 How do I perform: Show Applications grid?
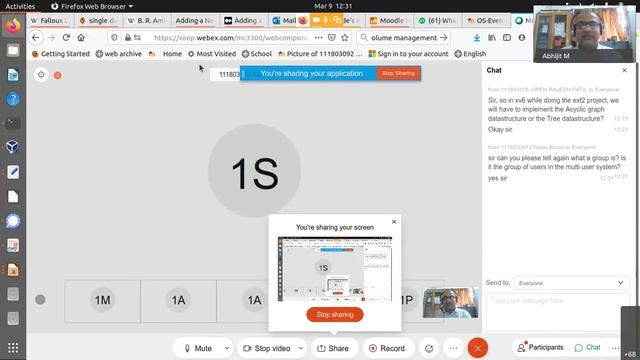point(13,348)
